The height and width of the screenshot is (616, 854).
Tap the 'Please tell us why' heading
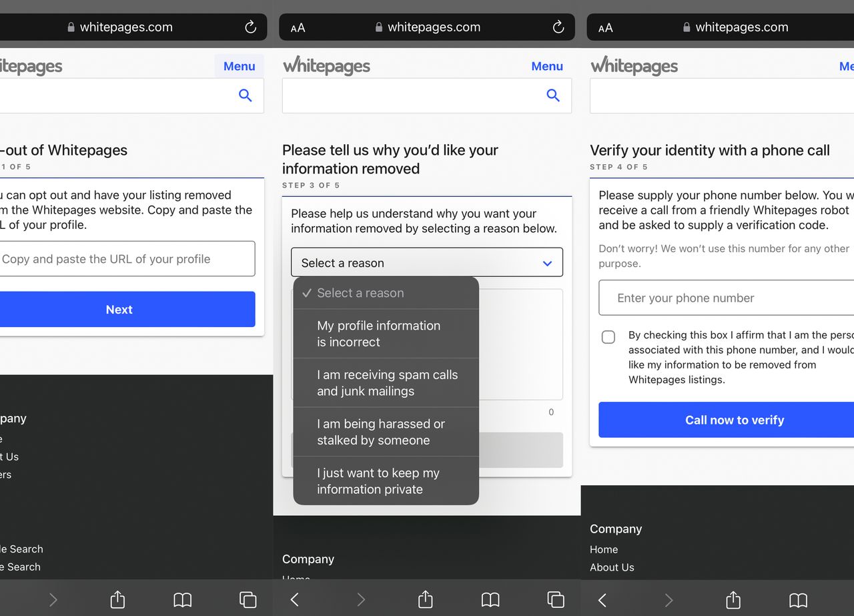tap(390, 159)
